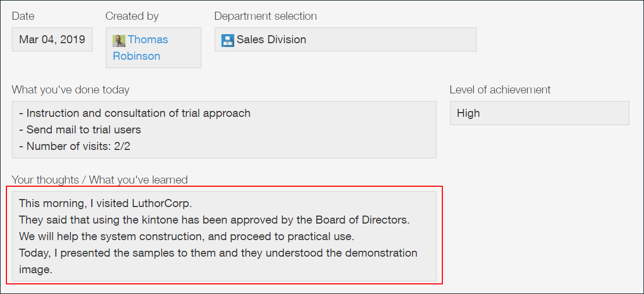
Task: Click the line starting Today, I presented
Action: pos(218,253)
